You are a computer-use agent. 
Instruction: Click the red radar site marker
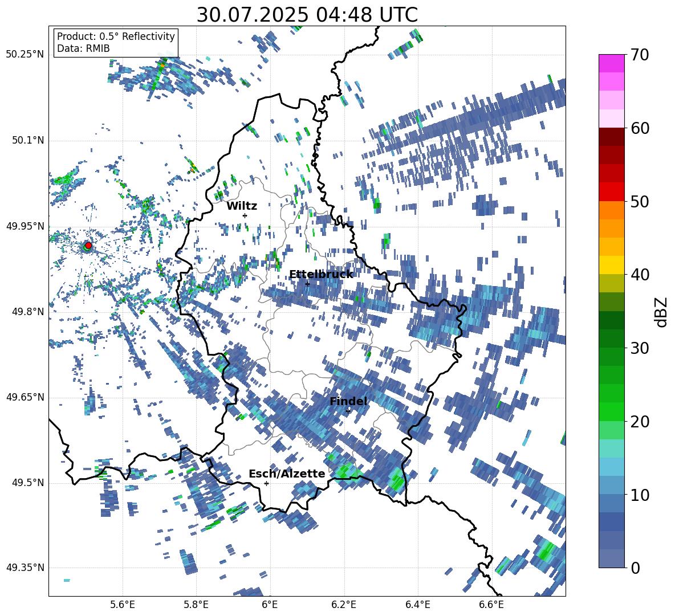coord(88,245)
